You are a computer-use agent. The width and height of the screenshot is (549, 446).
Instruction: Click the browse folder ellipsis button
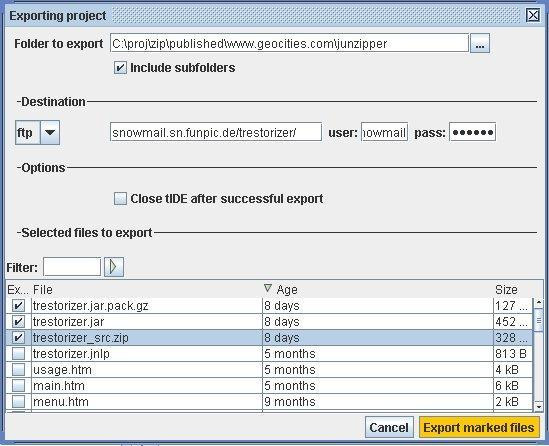pyautogui.click(x=479, y=43)
